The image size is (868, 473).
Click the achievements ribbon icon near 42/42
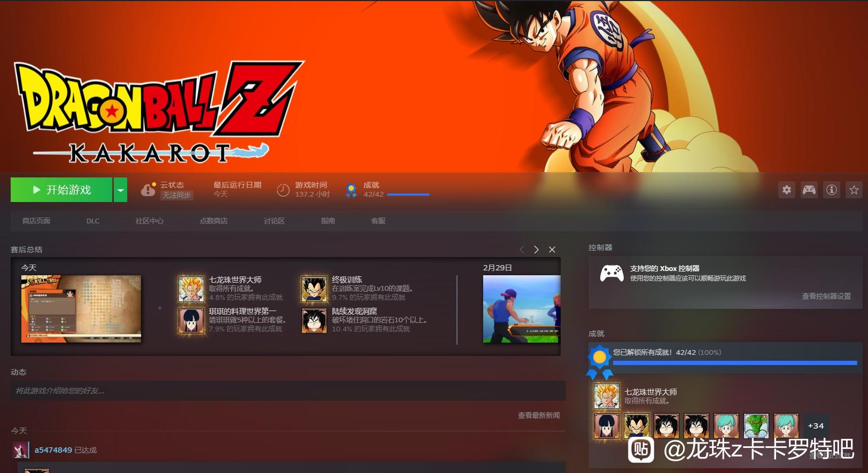(351, 190)
